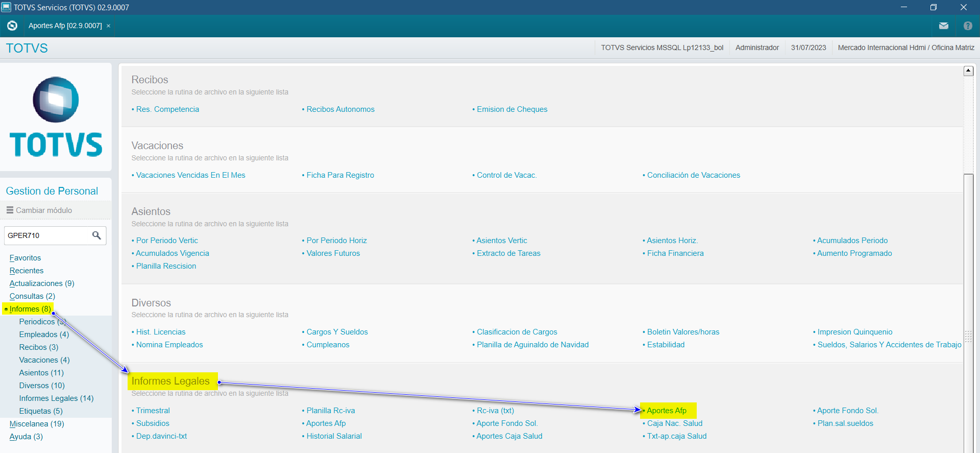This screenshot has height=453, width=980.
Task: Open Cumpleanos report
Action: pyautogui.click(x=328, y=345)
